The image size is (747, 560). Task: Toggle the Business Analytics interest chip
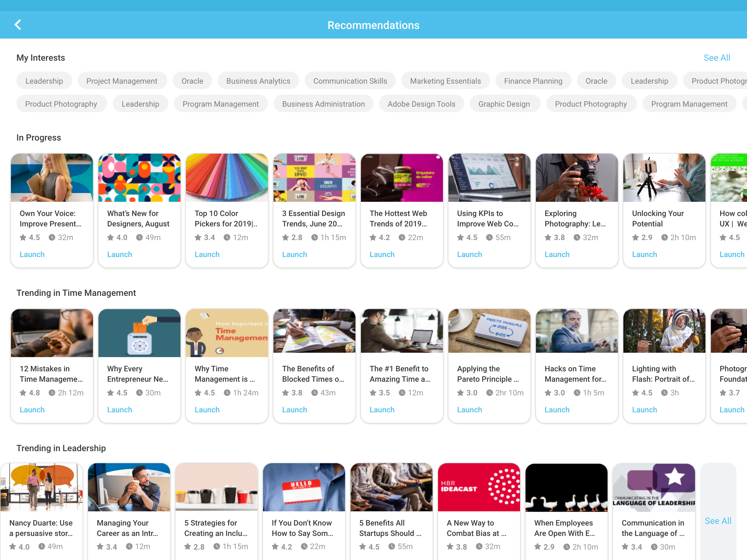[258, 81]
